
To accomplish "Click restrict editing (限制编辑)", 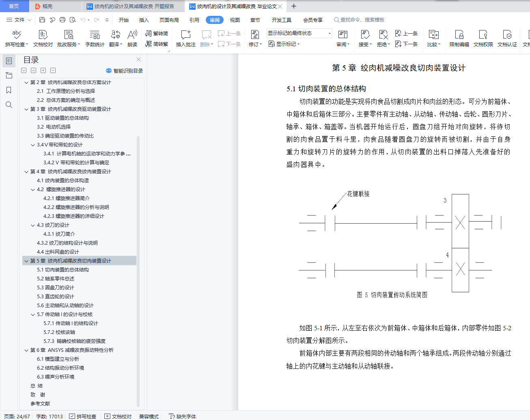I will [459, 39].
